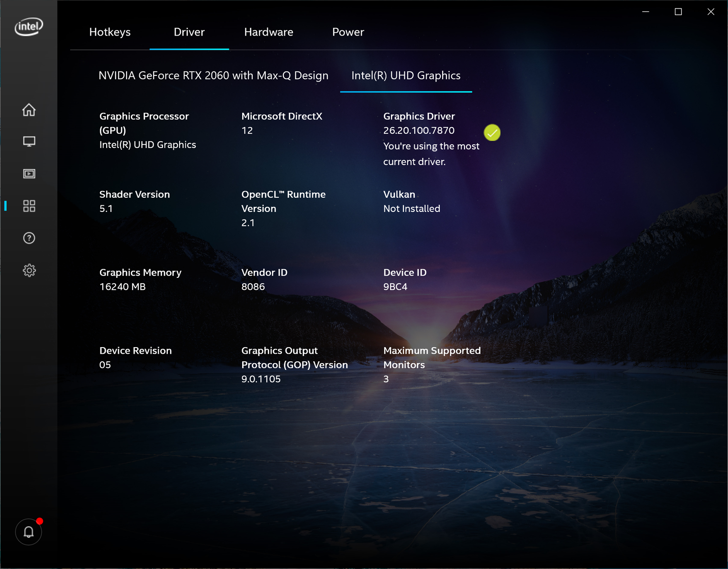This screenshot has height=569, width=728.
Task: Click the Graphics Driver heading
Action: (x=419, y=116)
